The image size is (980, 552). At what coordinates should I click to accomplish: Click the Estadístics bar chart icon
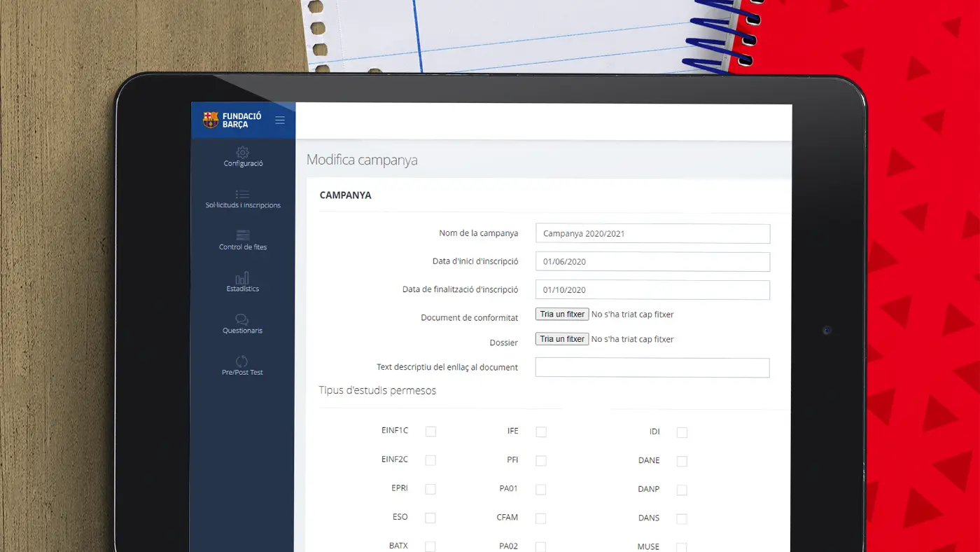coord(242,277)
